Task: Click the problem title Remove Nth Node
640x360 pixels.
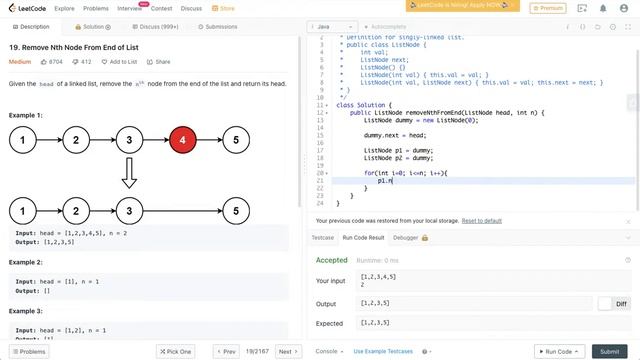Action: coord(73,47)
